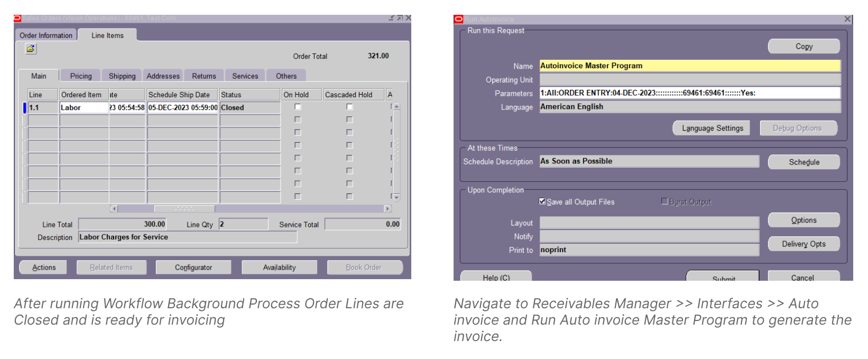Screen dimensions: 868x359
Task: Click the Ordered Item column header
Action: [x=84, y=95]
